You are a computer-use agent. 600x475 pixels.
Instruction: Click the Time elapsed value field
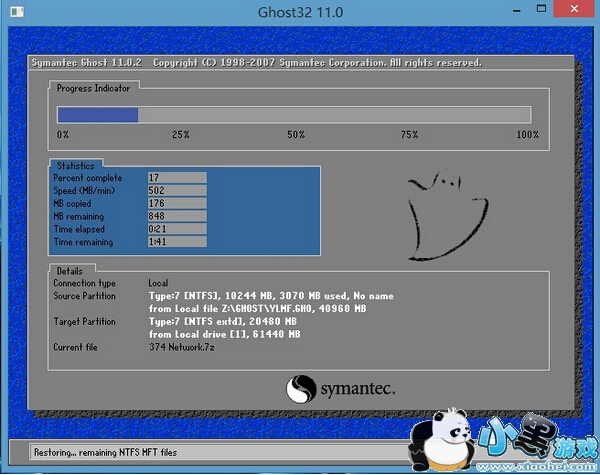(176, 229)
